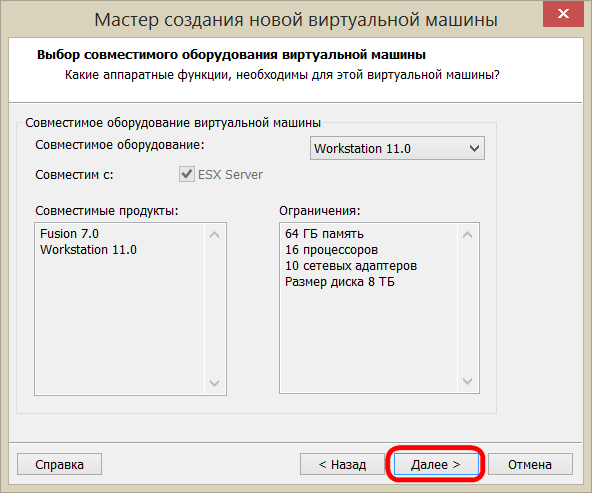This screenshot has height=493, width=592.
Task: Expand the compatibility dropdown arrow
Action: coord(474,148)
